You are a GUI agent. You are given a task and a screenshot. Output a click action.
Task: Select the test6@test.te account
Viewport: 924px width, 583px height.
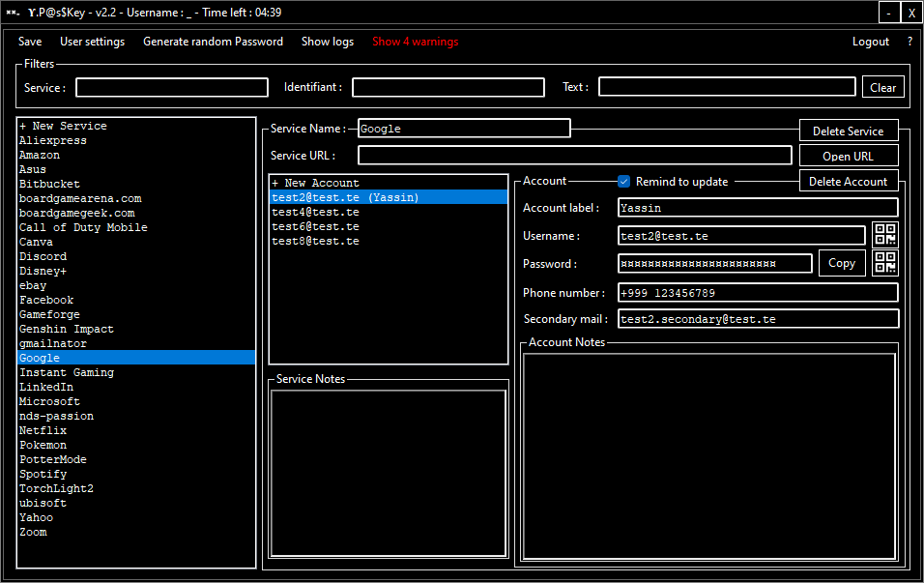315,226
